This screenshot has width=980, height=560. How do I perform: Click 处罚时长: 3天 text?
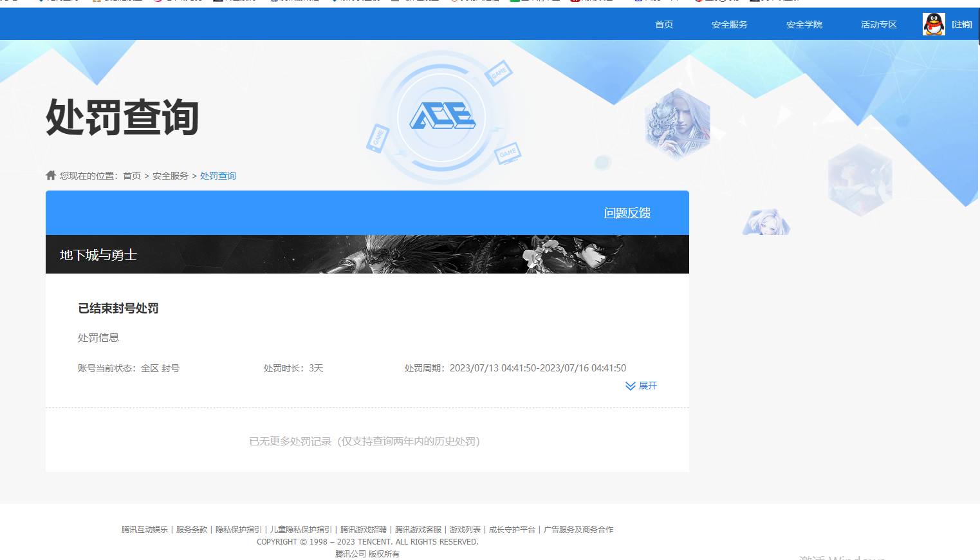coord(293,368)
